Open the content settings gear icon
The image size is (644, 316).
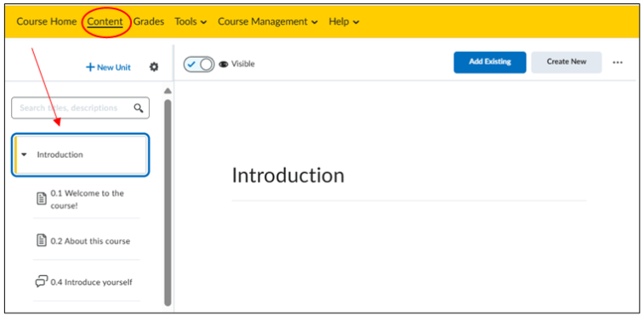(x=154, y=67)
